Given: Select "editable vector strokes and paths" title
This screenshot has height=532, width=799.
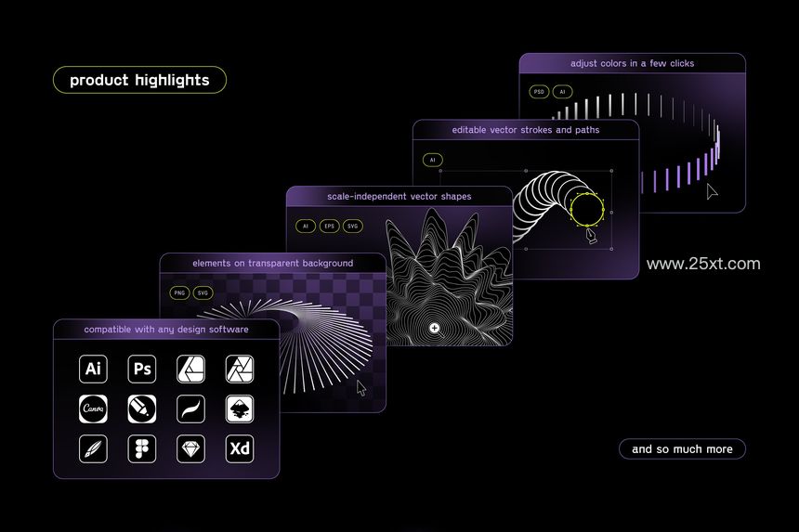Looking at the screenshot, I should (526, 130).
